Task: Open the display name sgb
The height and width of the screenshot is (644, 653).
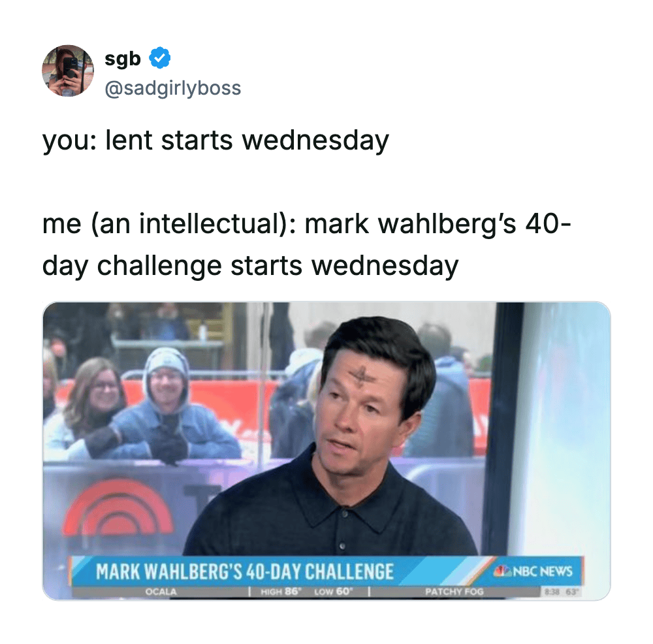Action: (123, 59)
